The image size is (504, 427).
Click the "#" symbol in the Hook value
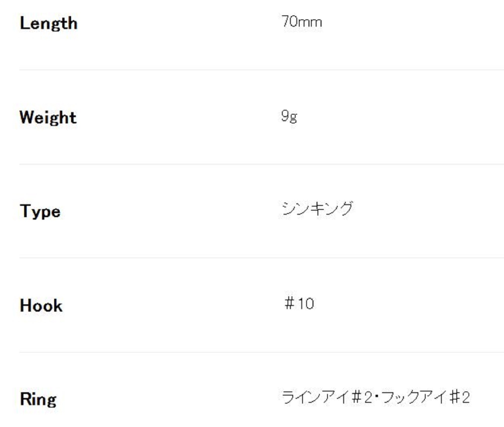tap(290, 303)
